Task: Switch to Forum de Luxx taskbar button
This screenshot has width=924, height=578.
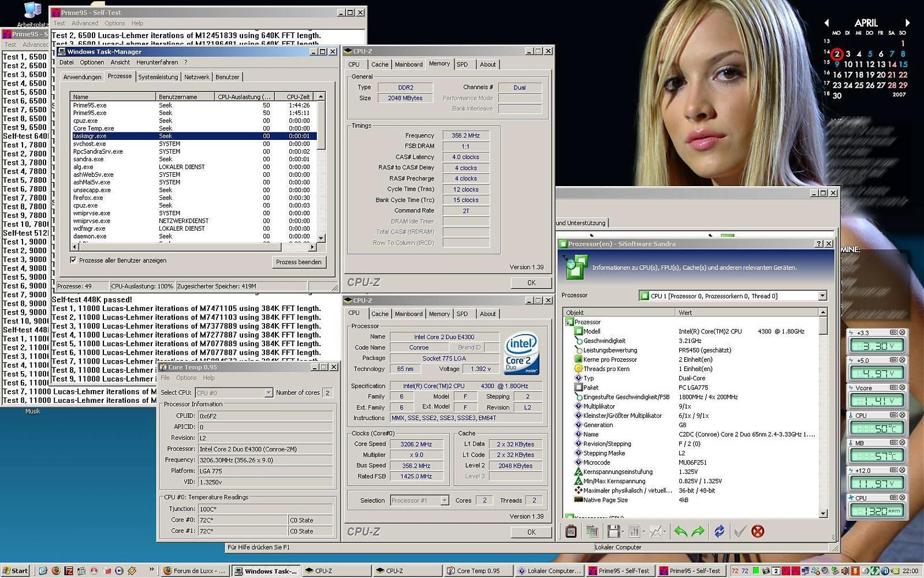Action: 195,570
